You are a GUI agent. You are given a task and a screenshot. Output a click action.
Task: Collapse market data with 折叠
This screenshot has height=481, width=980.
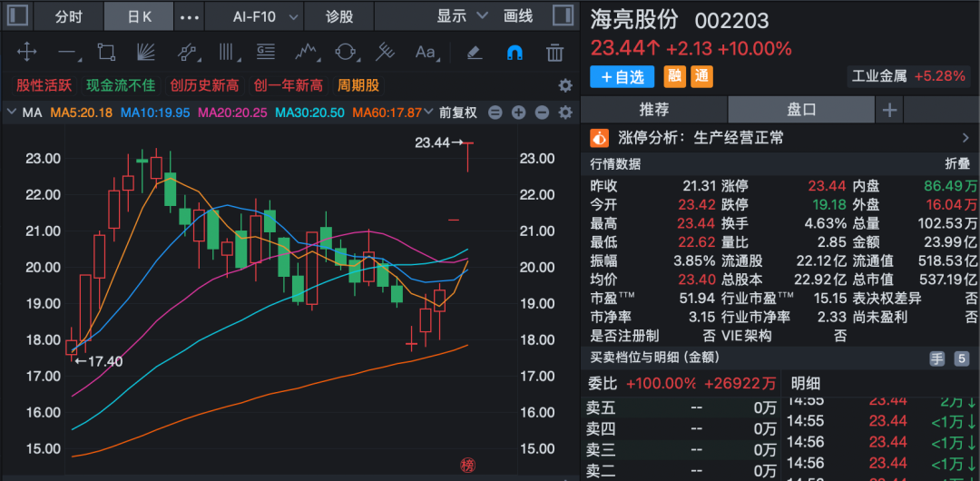coord(957,164)
